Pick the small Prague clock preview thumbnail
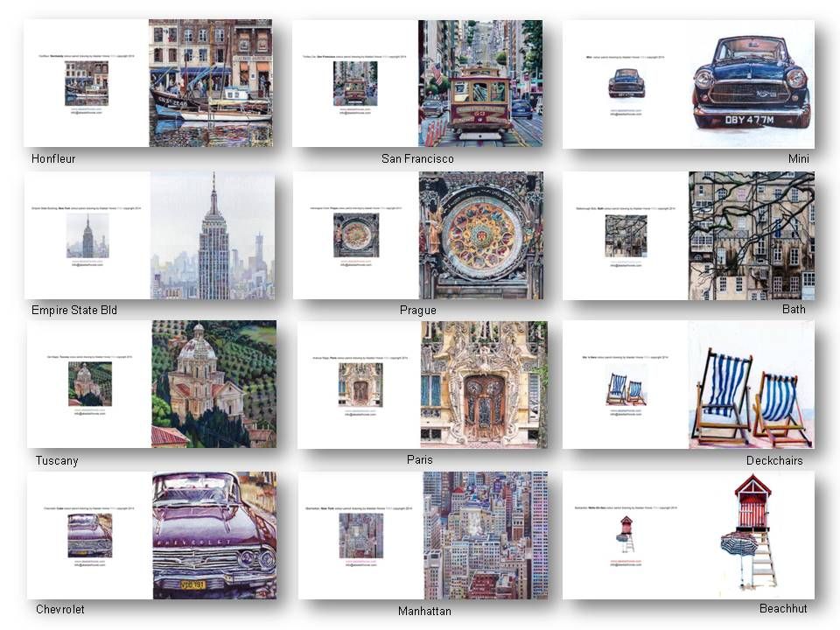This screenshot has height=630, width=840. pos(356,235)
